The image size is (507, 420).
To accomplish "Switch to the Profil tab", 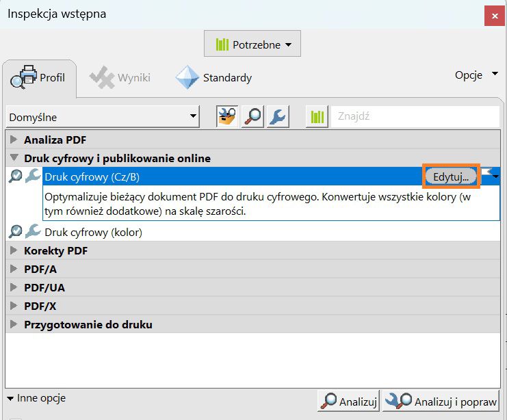I will (x=40, y=77).
